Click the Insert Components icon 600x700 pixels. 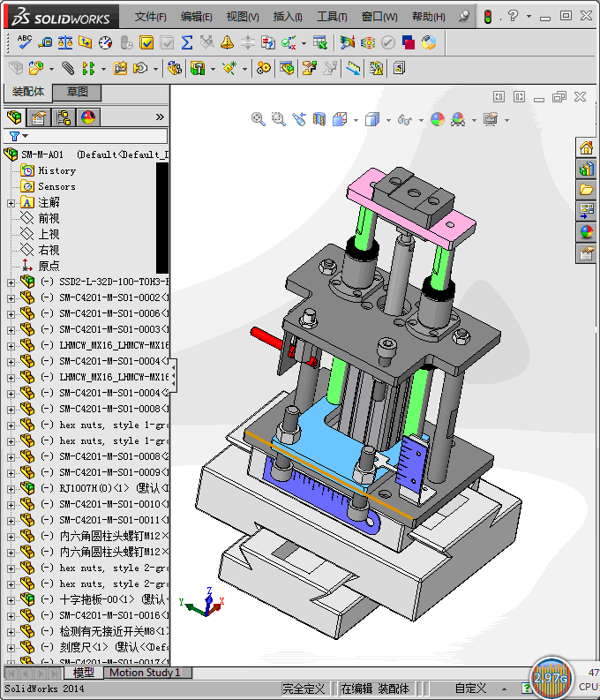(35, 68)
